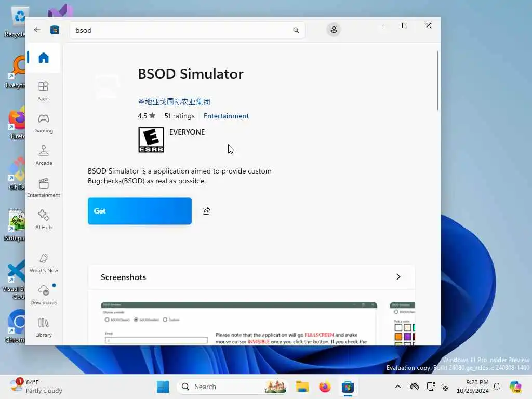The width and height of the screenshot is (532, 399).
Task: Click the share icon beside Get
Action: pos(206,211)
